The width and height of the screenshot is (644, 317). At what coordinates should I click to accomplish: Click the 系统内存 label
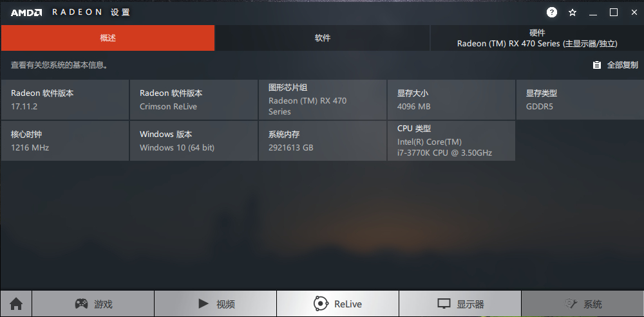284,134
